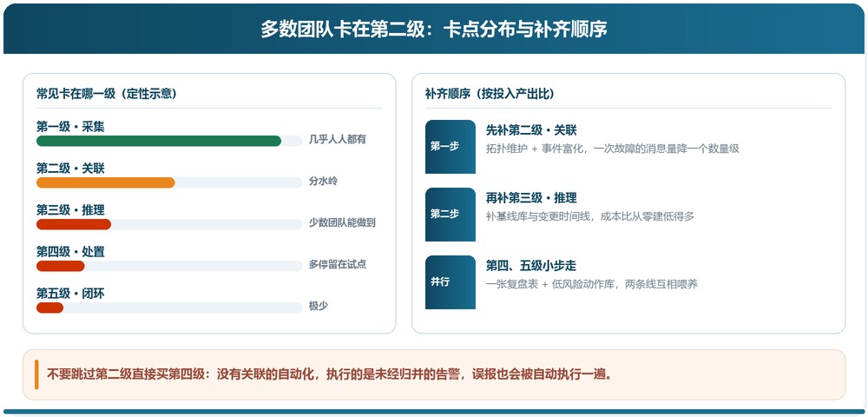Click the text 极少
This screenshot has height=417, width=868.
pos(319,306)
